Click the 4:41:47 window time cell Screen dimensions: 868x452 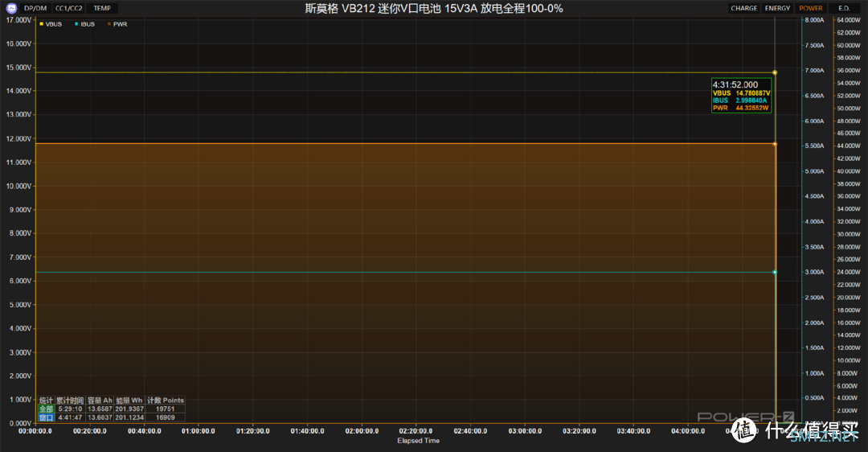pos(70,417)
